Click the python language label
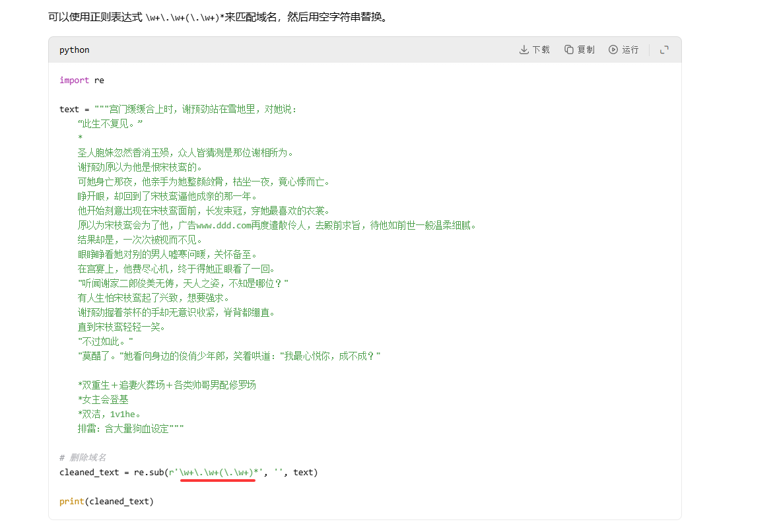Image resolution: width=775 pixels, height=532 pixels. point(74,50)
